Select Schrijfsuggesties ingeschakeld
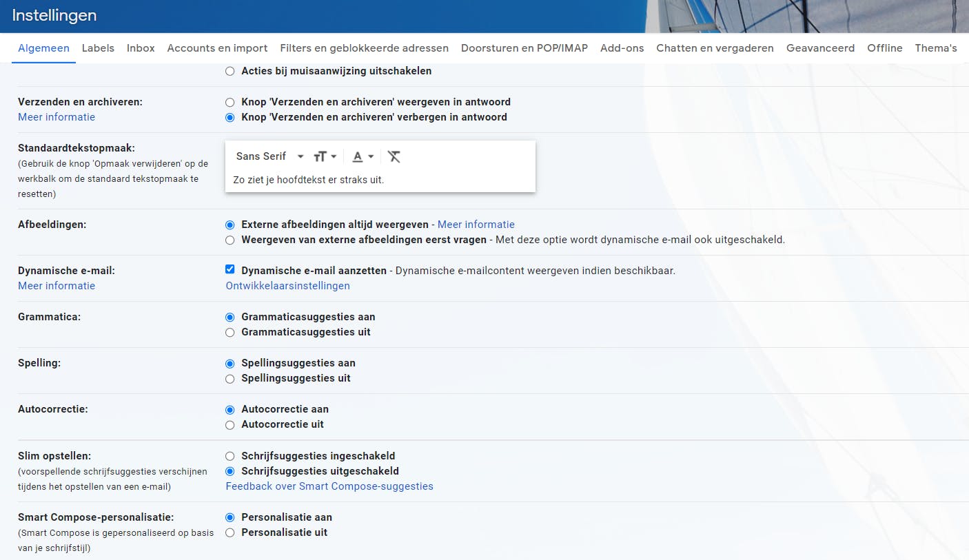 pyautogui.click(x=230, y=456)
